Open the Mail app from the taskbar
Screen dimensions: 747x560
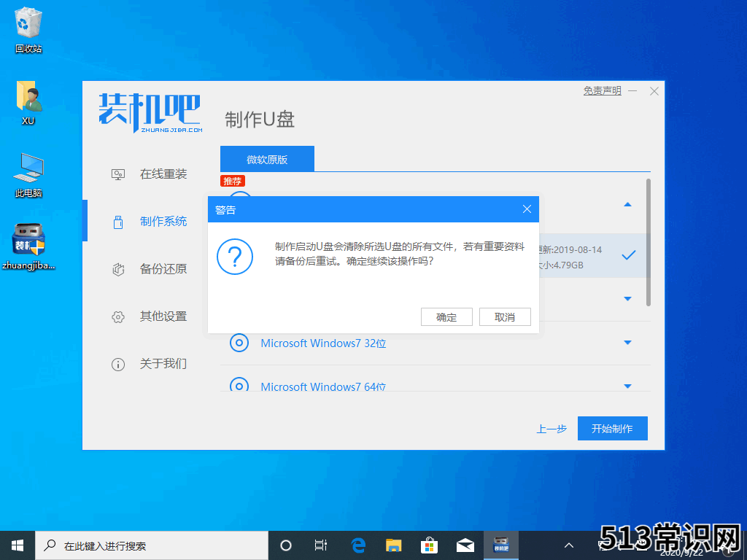(x=465, y=545)
